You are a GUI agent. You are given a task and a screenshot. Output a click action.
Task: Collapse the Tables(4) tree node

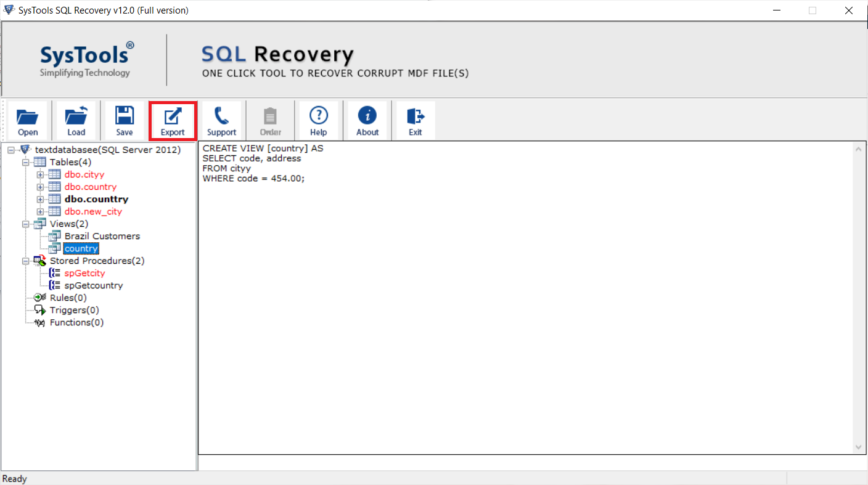26,162
